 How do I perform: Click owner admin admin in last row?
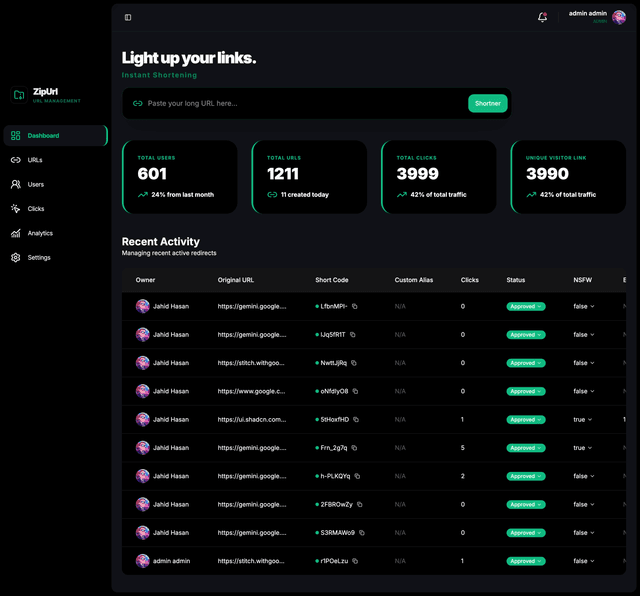point(171,561)
